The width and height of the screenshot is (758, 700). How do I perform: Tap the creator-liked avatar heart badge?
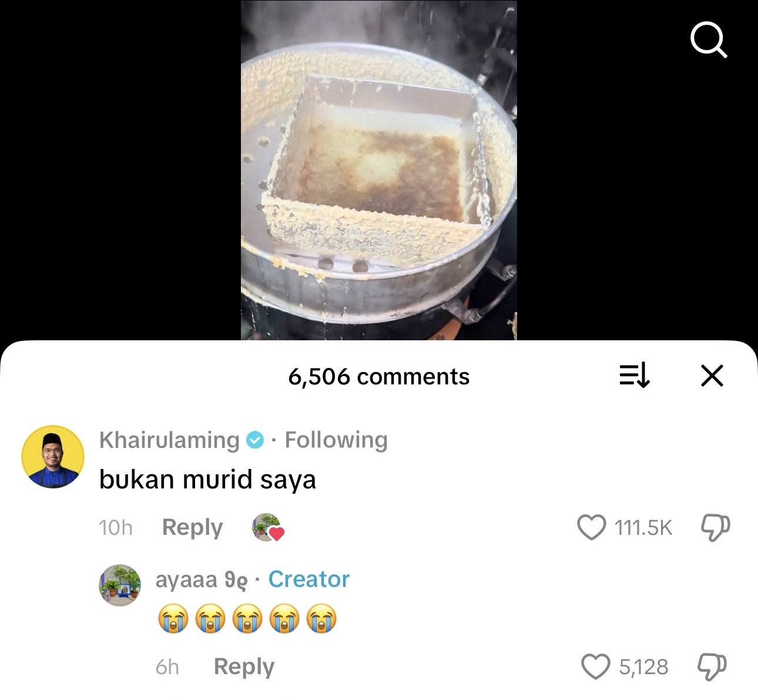pos(268,527)
